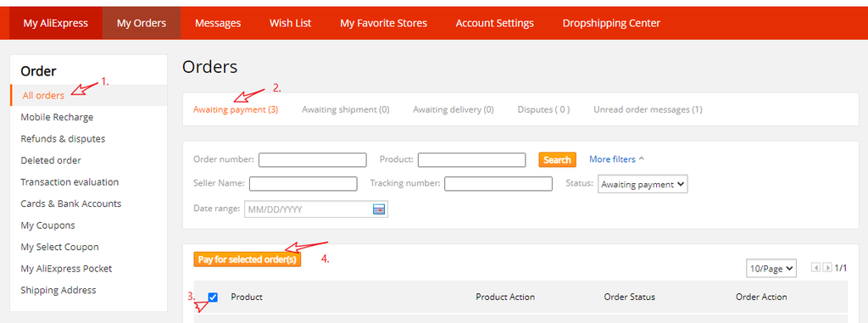Focus the Seller Name input field
The image size is (868, 323).
[x=303, y=183]
